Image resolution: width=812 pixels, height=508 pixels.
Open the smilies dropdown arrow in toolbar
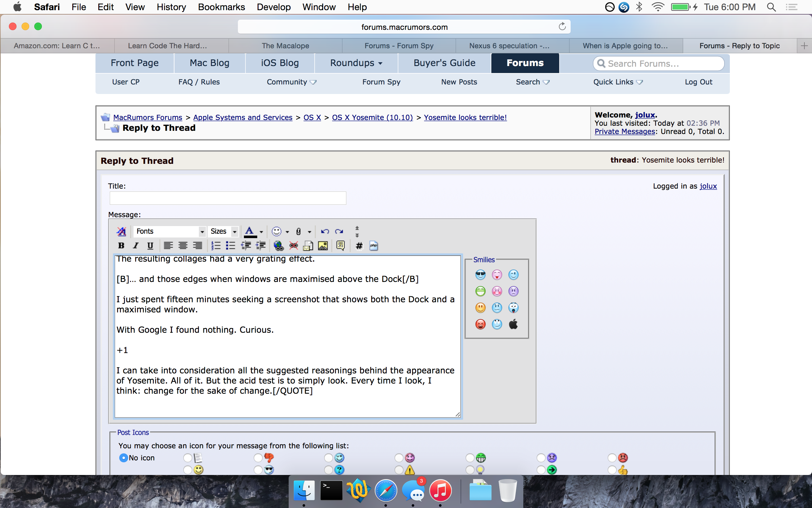click(287, 231)
